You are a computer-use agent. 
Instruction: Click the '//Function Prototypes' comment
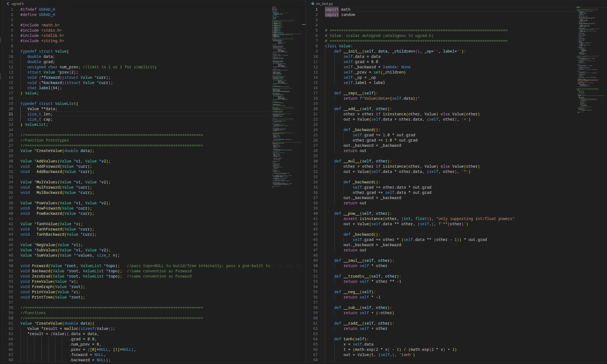click(x=45, y=140)
